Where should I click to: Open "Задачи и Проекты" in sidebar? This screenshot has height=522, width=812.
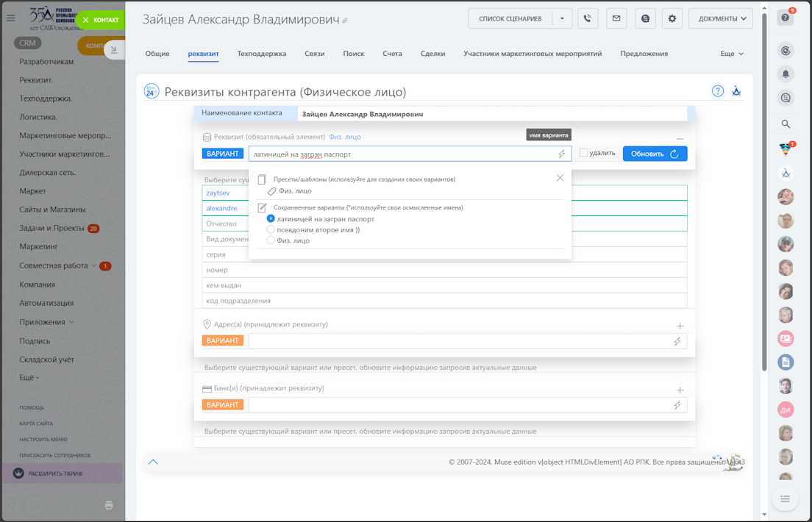pos(51,228)
